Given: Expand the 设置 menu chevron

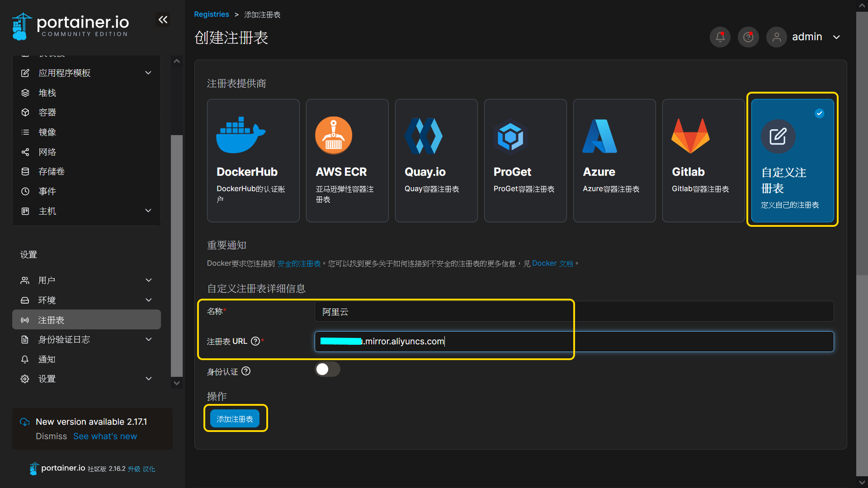Looking at the screenshot, I should tap(149, 379).
